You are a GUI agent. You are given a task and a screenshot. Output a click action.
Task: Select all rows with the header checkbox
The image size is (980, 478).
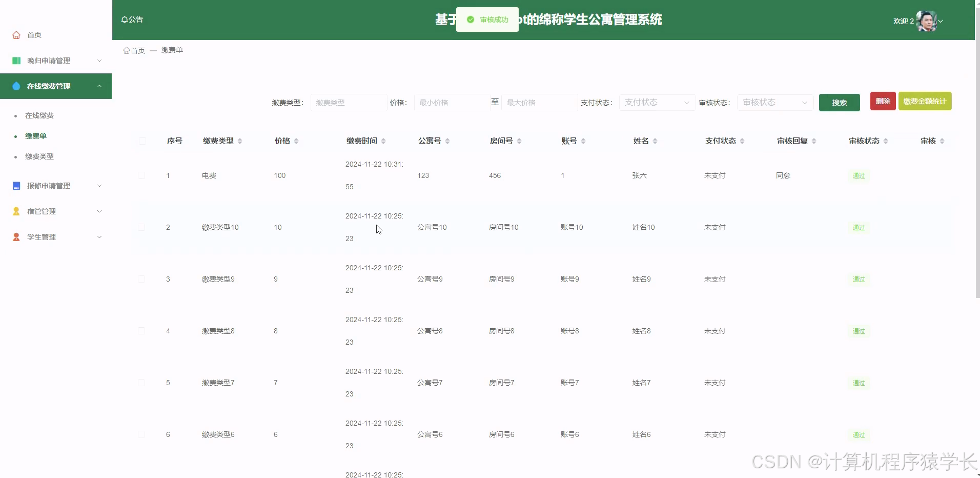pyautogui.click(x=142, y=141)
